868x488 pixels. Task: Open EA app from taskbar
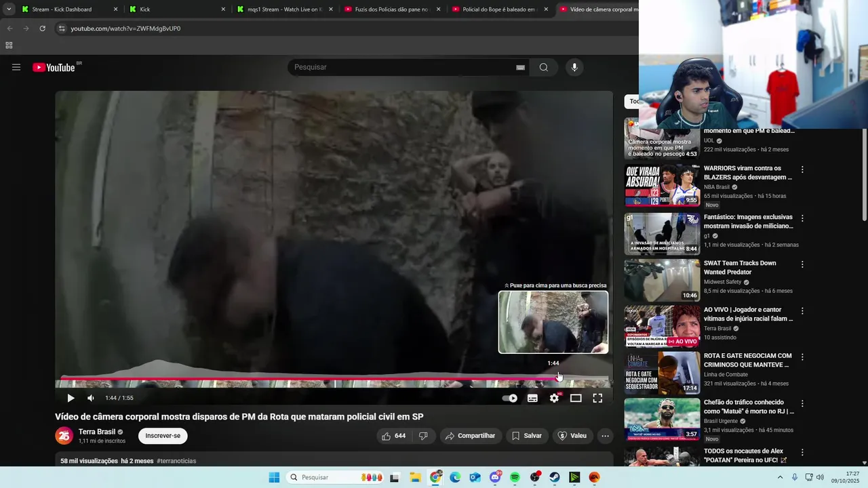[x=595, y=477]
